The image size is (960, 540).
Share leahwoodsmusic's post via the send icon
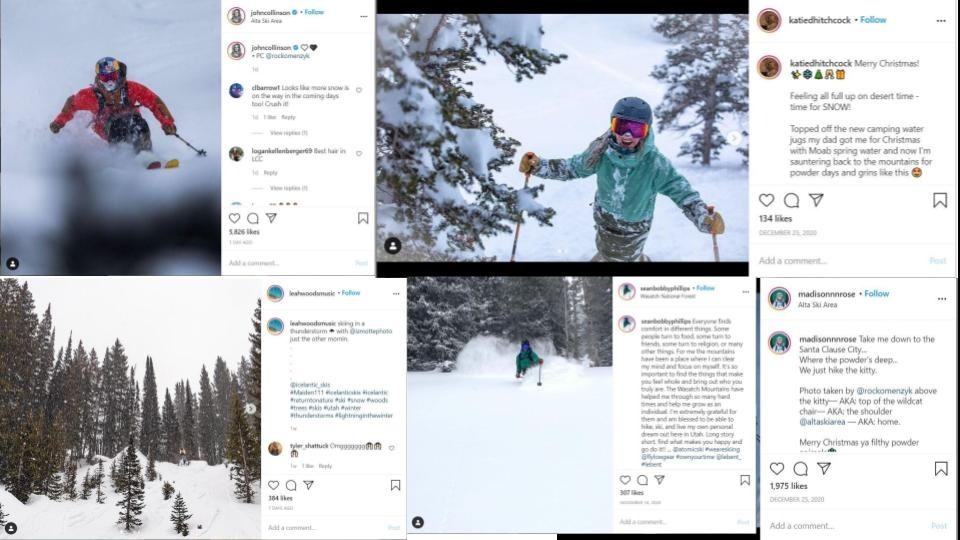(x=308, y=485)
